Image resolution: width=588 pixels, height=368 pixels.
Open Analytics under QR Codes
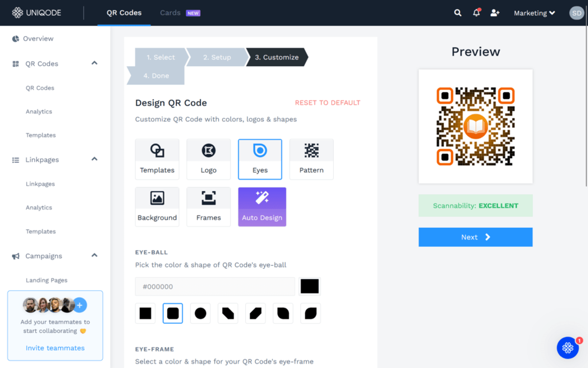click(x=39, y=111)
